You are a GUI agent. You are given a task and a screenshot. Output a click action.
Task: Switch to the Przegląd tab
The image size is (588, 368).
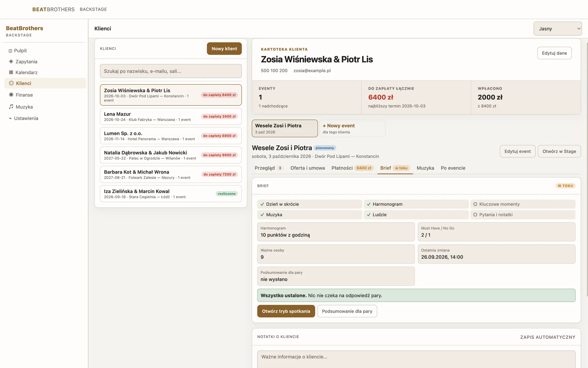point(269,168)
